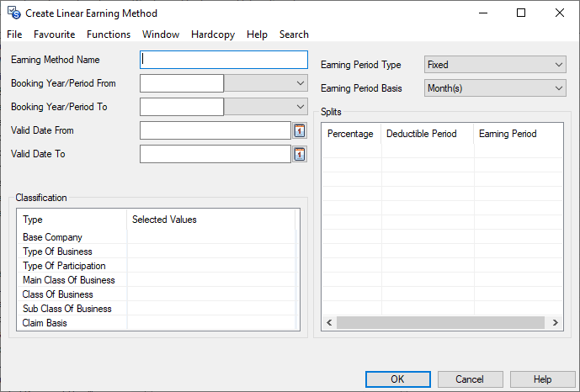Maximize the dialog window
This screenshot has width=580, height=392.
521,13
